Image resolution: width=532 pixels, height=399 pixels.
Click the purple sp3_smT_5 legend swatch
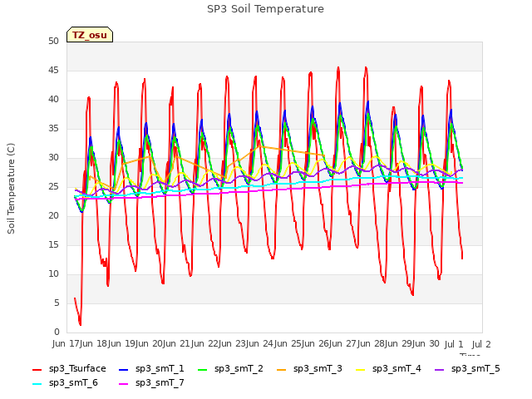pos(440,369)
